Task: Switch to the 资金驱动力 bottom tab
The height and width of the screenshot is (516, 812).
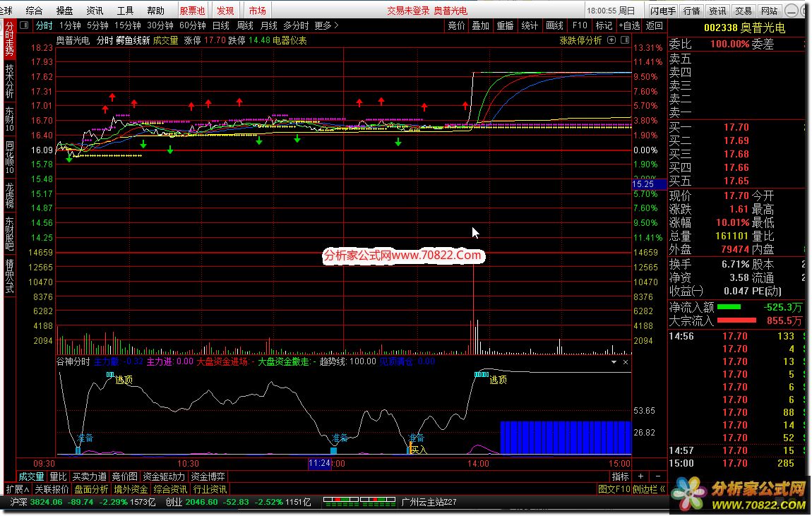Action: pos(164,476)
